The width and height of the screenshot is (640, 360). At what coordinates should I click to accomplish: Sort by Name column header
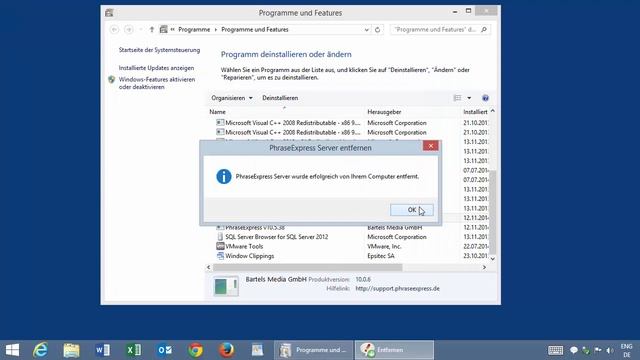(x=218, y=112)
